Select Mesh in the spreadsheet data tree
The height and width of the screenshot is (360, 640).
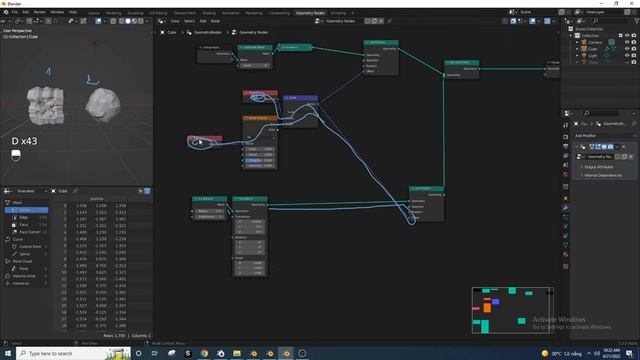[17, 202]
